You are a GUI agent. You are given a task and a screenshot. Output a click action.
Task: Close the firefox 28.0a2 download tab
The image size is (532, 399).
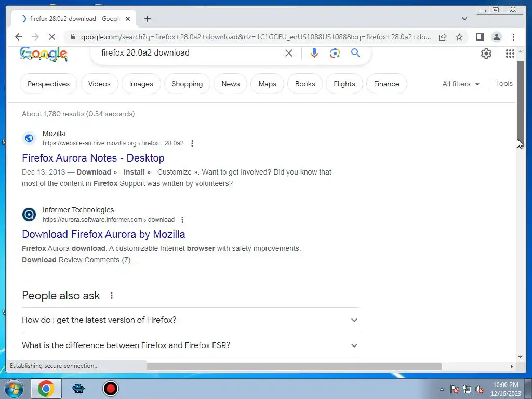128,19
